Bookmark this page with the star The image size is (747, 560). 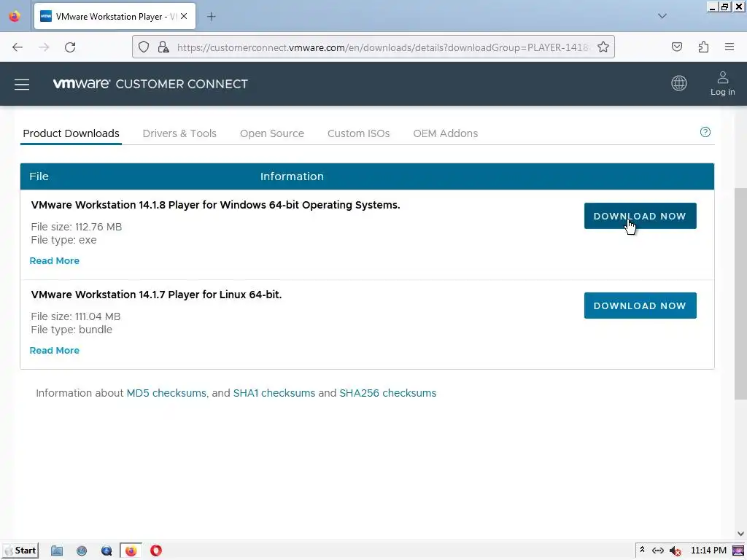point(603,47)
